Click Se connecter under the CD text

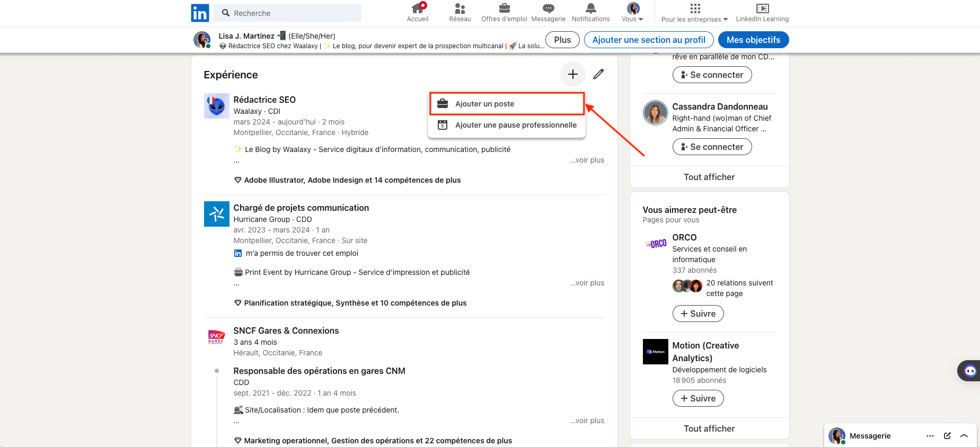(x=712, y=75)
